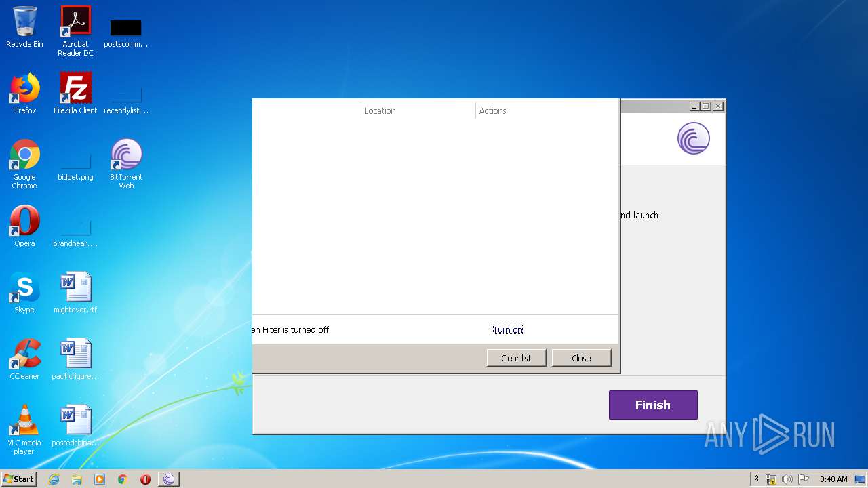Close the BitTorrent installer window
This screenshot has height=488, width=868.
[718, 106]
